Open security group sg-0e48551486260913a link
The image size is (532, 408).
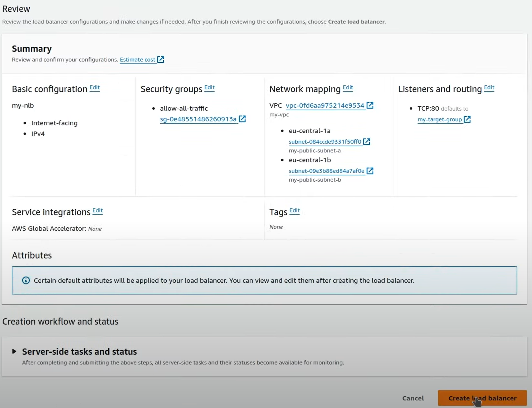[198, 119]
